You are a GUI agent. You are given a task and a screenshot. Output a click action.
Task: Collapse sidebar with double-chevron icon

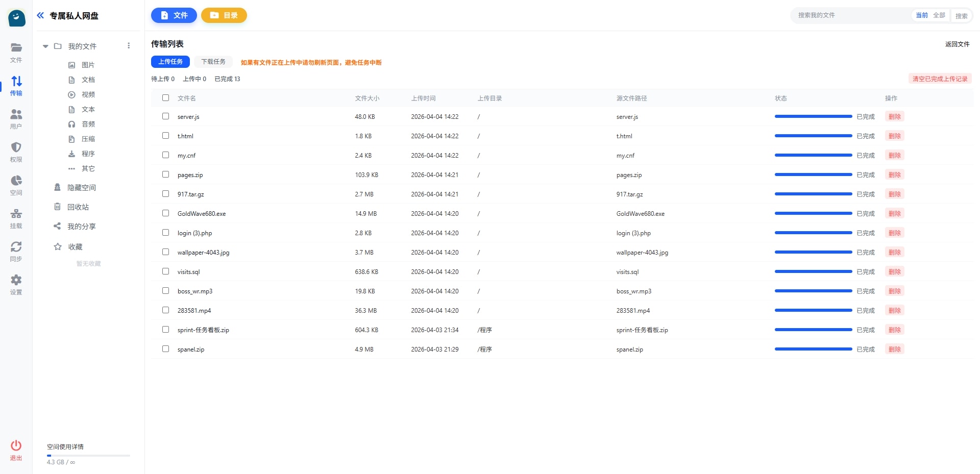point(40,16)
